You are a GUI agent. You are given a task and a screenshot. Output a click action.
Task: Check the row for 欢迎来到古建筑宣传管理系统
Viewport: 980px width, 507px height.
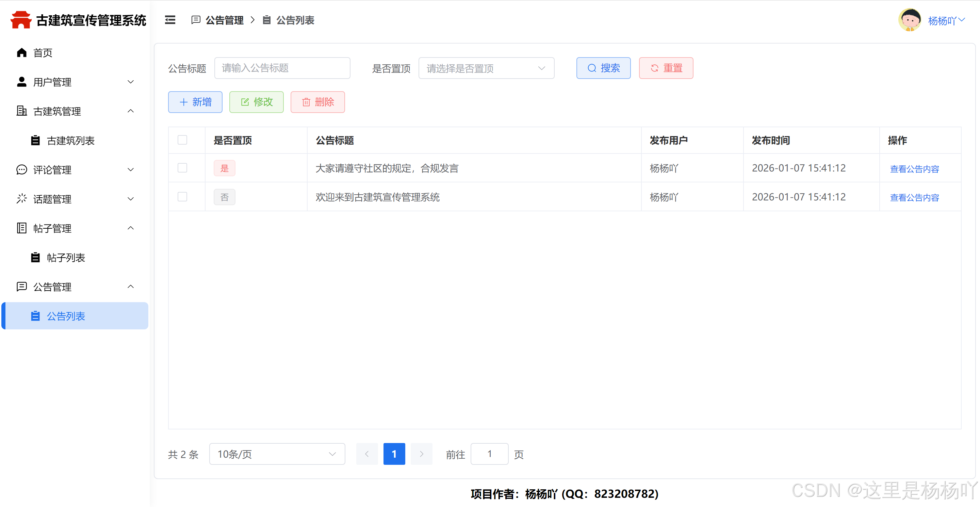coord(182,197)
